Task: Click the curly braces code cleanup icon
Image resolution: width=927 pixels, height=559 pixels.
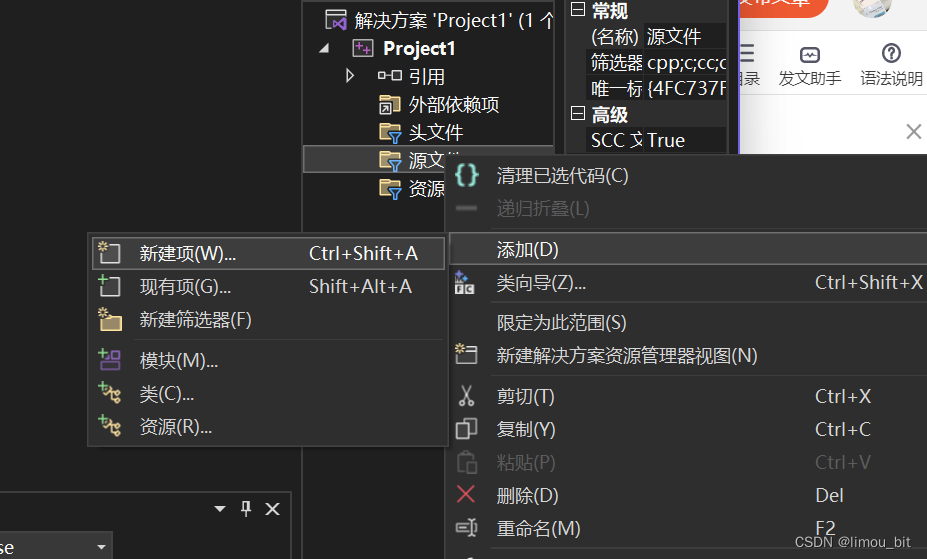Action: point(466,176)
